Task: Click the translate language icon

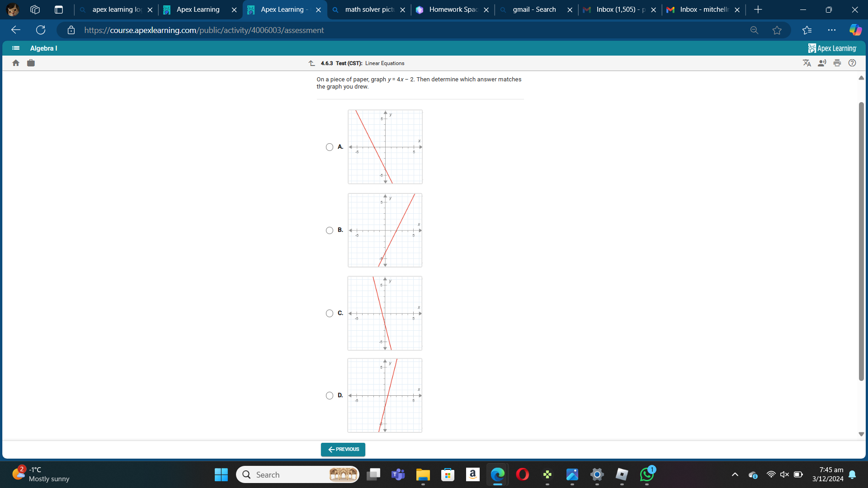Action: tap(807, 63)
